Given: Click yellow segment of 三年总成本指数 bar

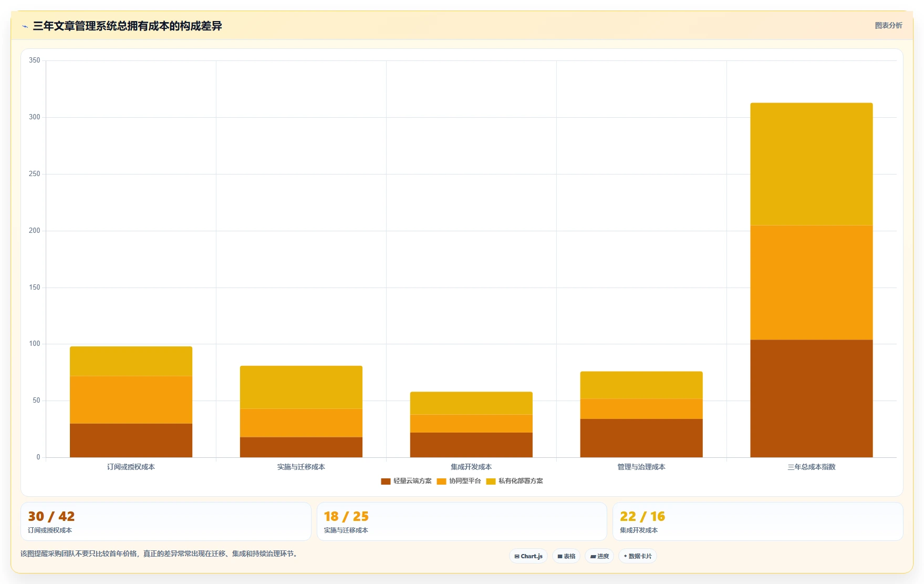Looking at the screenshot, I should coord(812,164).
